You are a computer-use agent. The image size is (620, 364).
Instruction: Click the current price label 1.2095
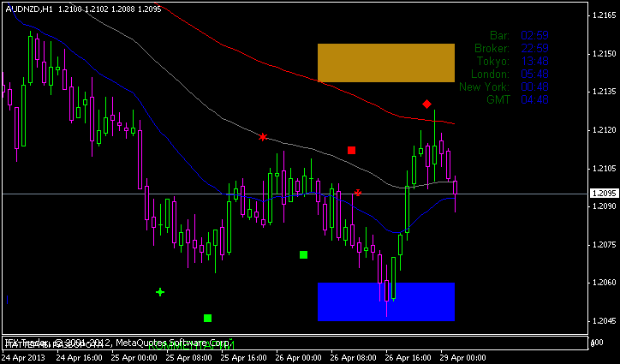(x=602, y=194)
